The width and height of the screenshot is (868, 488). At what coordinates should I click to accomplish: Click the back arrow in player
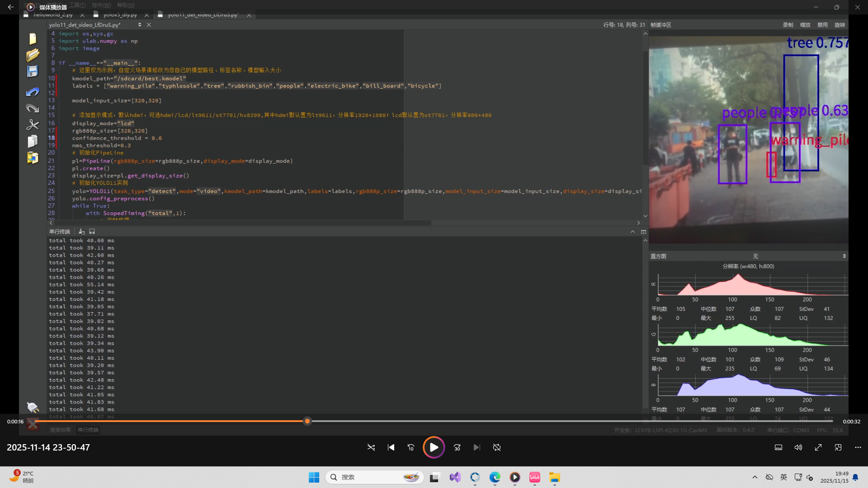tap(10, 7)
